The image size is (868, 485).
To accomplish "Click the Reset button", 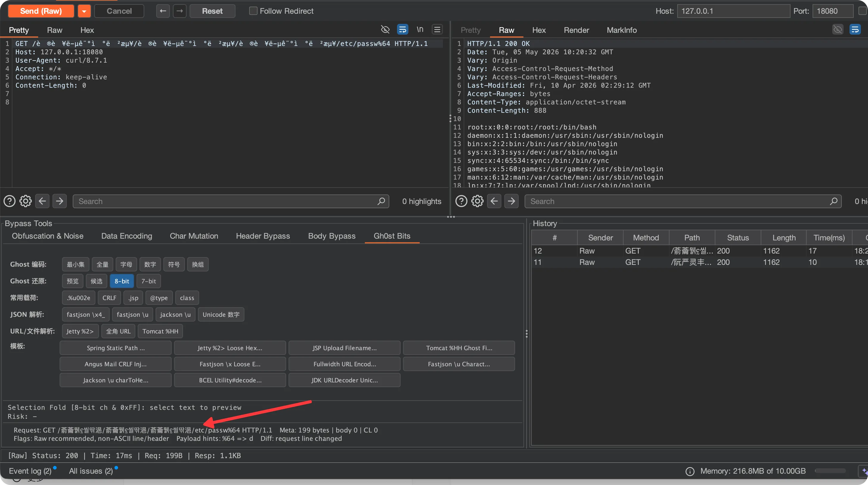I will (212, 11).
